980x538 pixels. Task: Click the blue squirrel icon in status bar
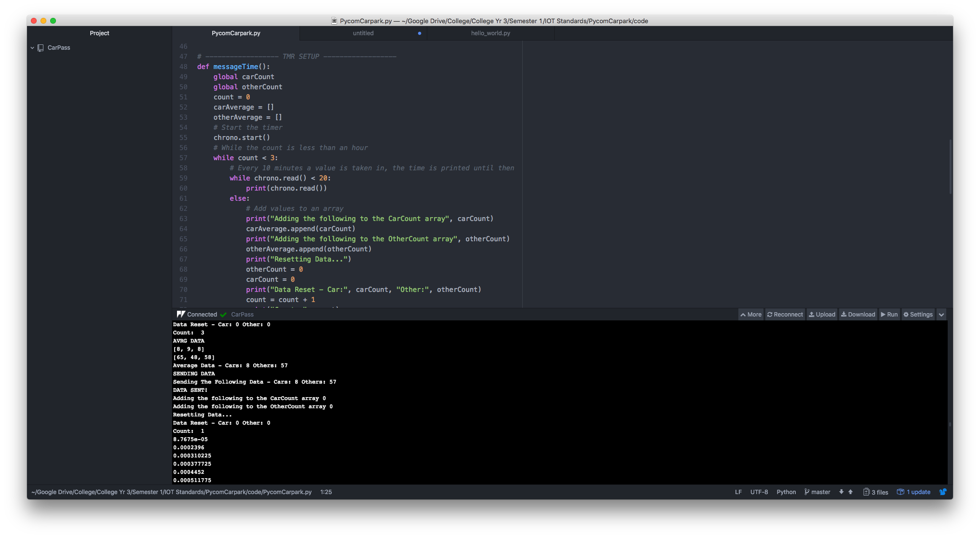pyautogui.click(x=943, y=492)
